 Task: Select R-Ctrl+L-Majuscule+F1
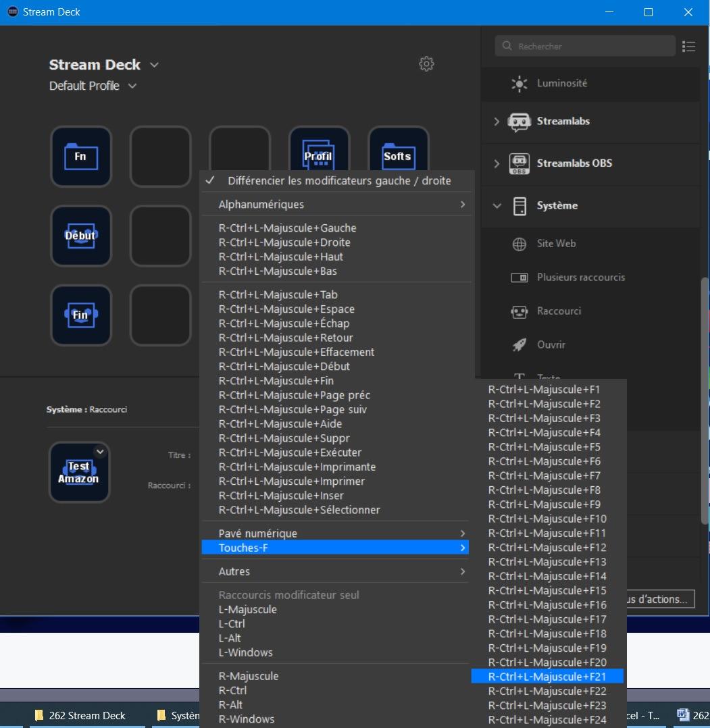click(x=549, y=390)
